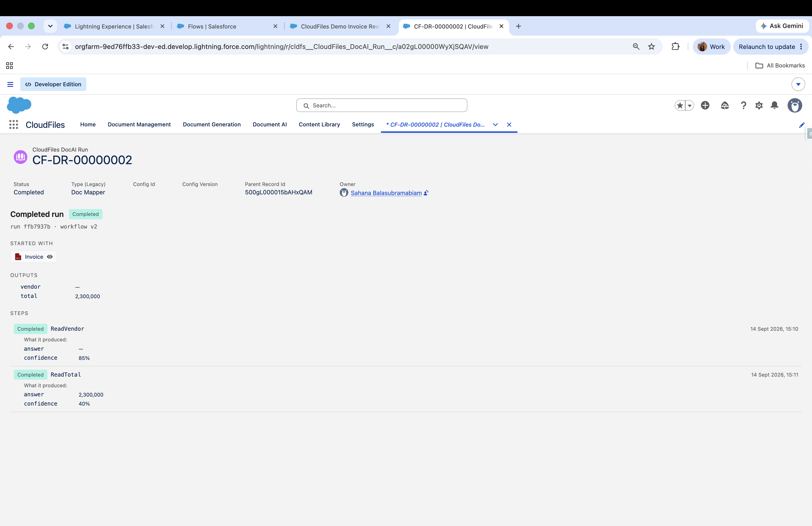Expand the side panel handle
The width and height of the screenshot is (812, 526).
[809, 134]
